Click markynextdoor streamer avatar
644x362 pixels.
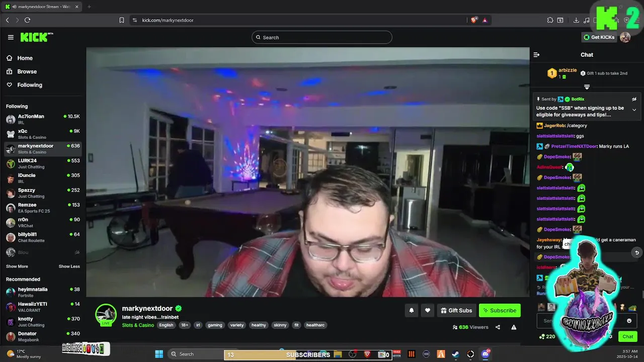(x=106, y=314)
